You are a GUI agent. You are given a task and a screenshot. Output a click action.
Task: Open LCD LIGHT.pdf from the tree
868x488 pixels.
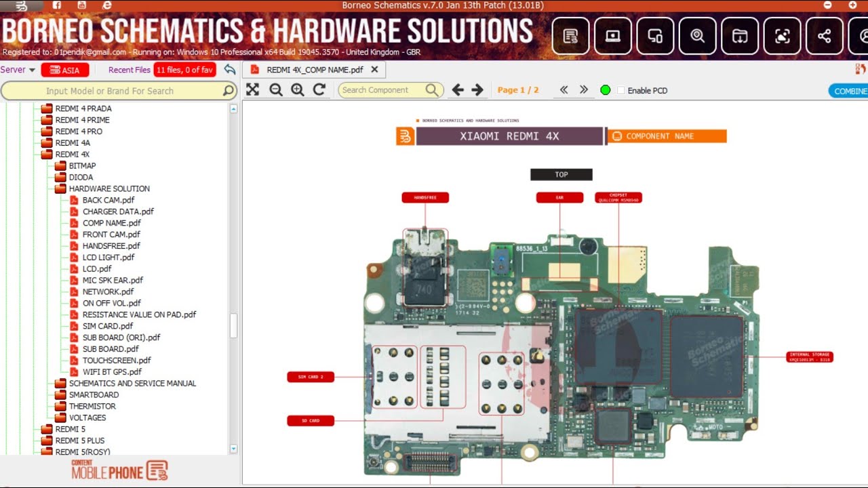108,258
